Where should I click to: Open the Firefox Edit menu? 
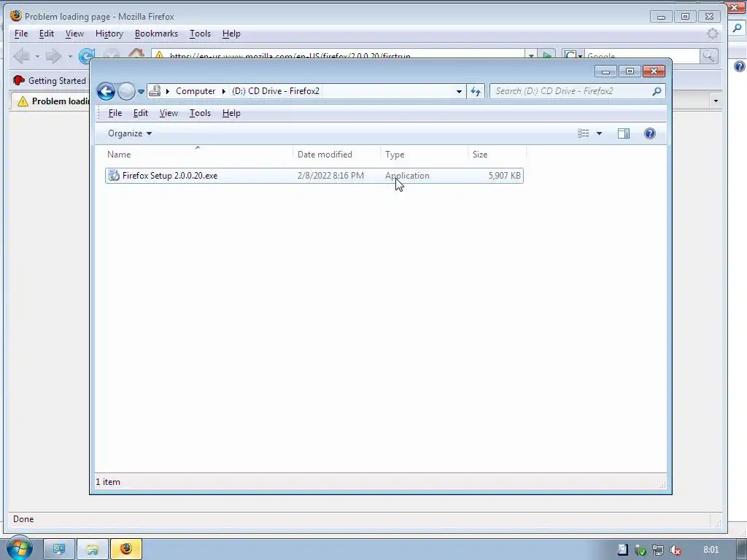(46, 34)
